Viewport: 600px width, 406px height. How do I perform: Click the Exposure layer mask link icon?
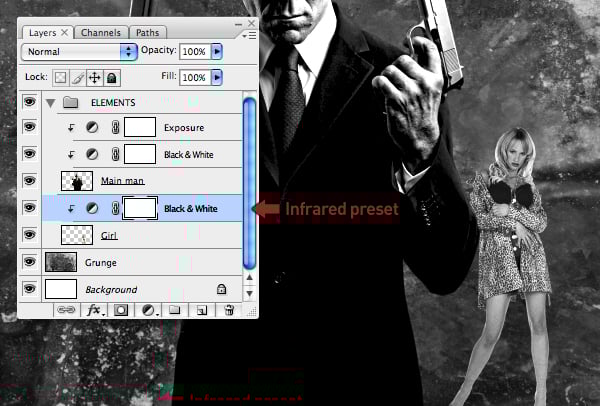coord(115,127)
